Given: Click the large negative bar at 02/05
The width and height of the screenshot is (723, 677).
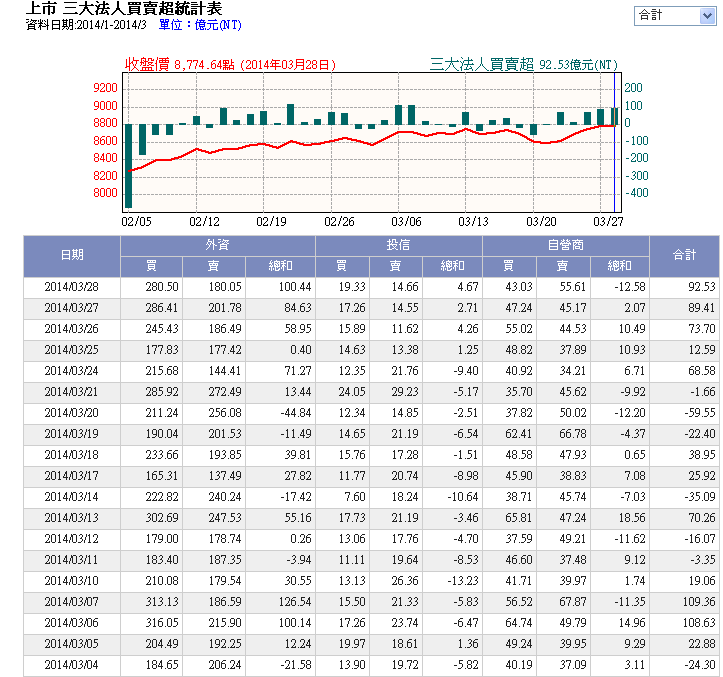Looking at the screenshot, I should [x=129, y=166].
